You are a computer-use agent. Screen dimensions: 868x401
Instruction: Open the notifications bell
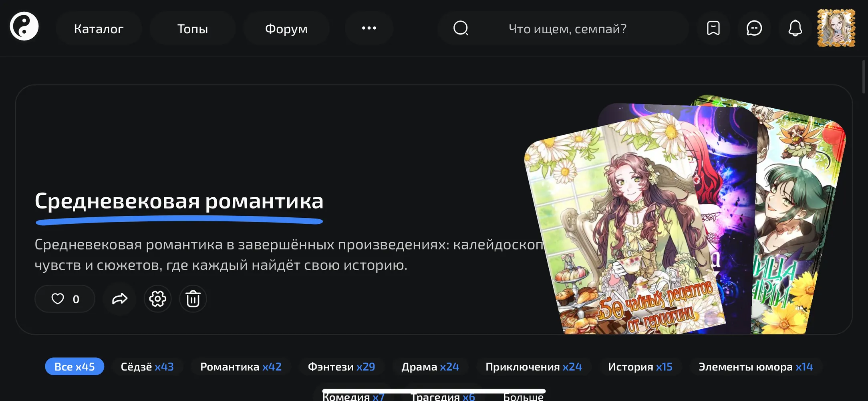point(795,28)
